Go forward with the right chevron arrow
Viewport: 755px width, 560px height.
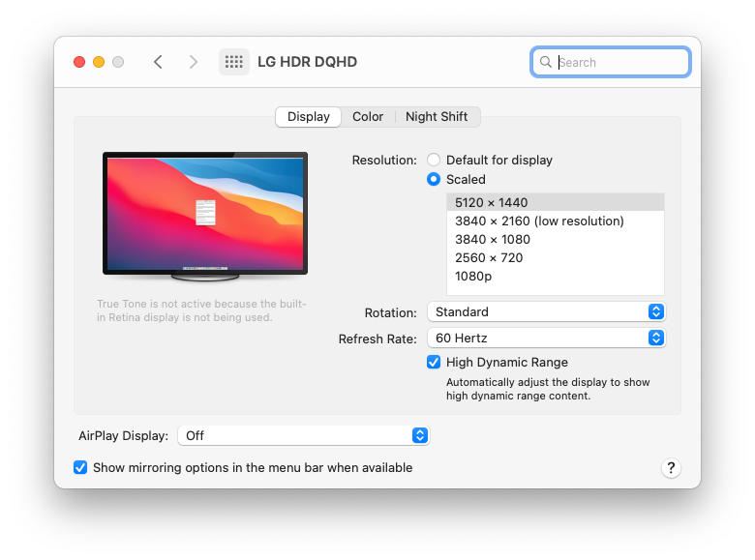[193, 62]
